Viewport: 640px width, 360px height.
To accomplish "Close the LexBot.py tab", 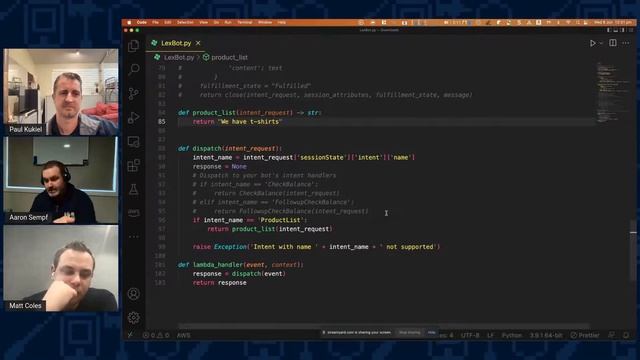I will point(198,43).
